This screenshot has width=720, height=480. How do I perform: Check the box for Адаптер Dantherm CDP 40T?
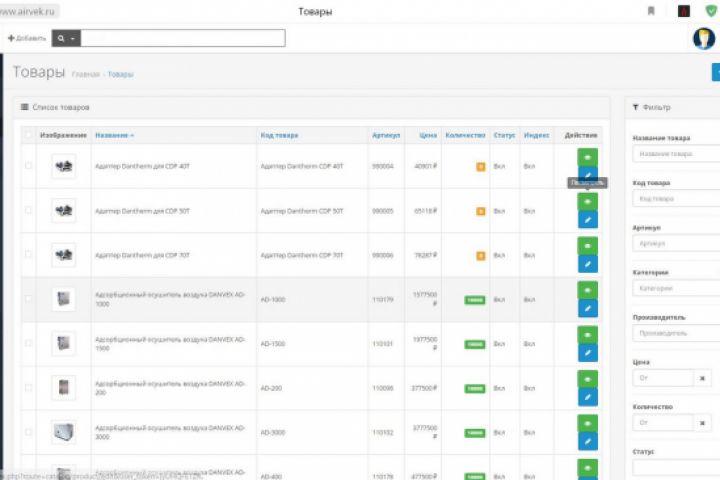click(28, 165)
